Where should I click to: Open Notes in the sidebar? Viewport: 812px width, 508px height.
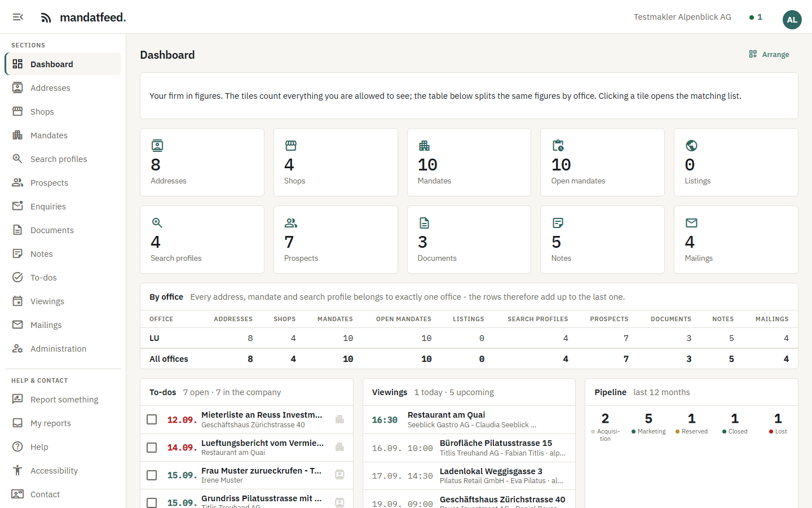pos(63,253)
